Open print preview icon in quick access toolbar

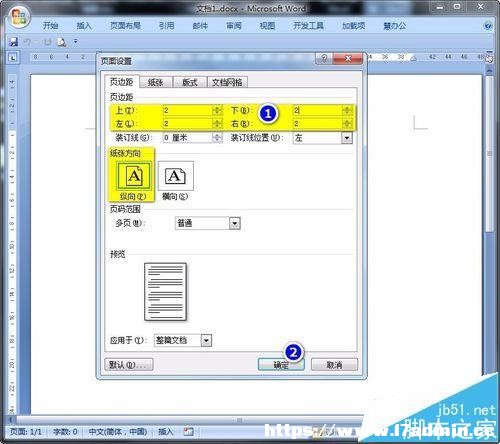[62, 42]
